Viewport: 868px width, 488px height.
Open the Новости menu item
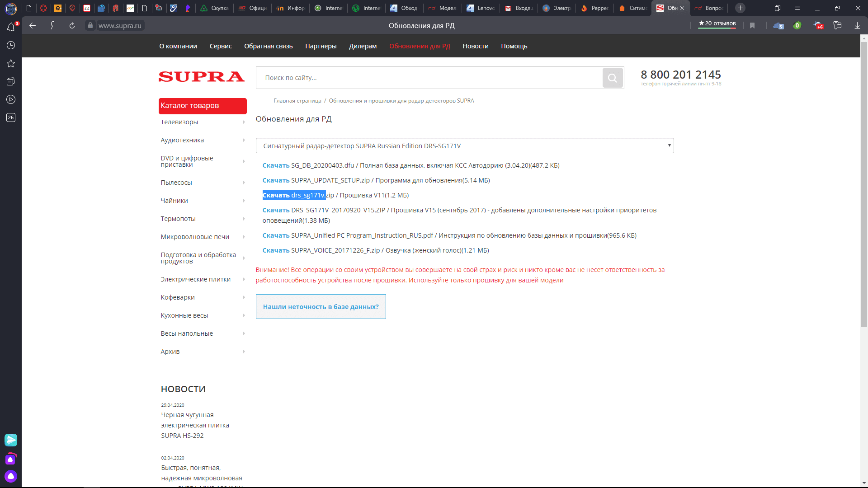click(x=475, y=46)
